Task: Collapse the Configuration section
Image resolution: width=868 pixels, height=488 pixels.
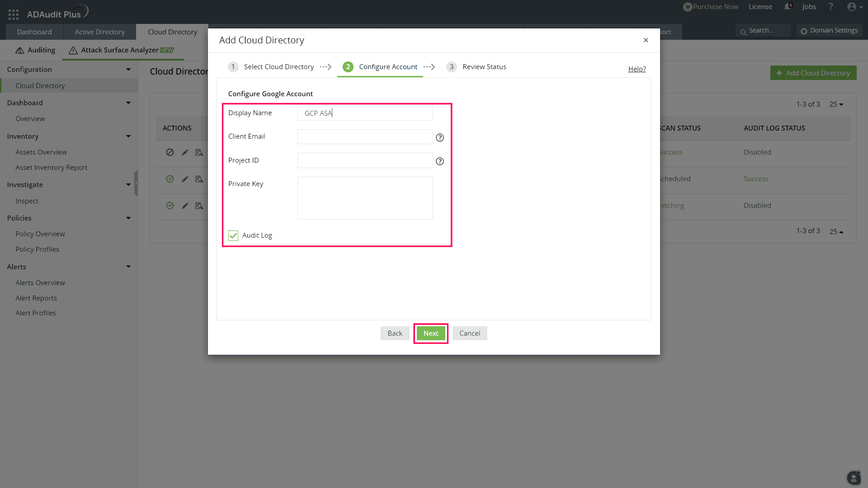Action: click(x=128, y=69)
